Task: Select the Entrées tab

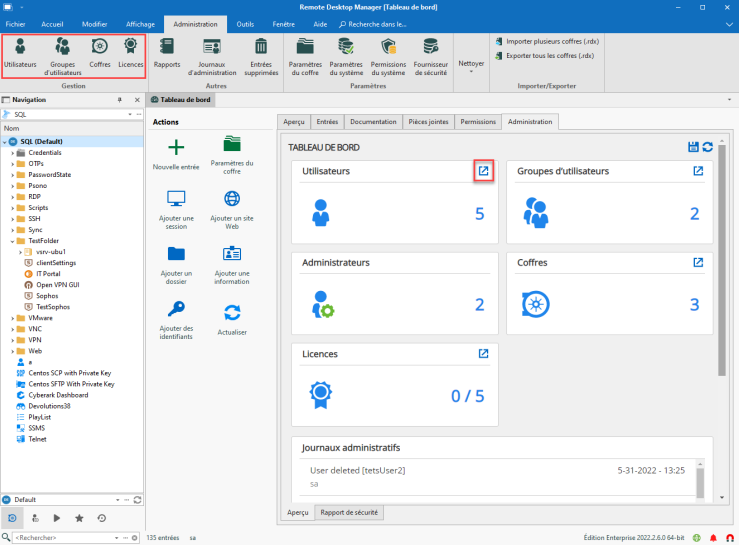Action: click(327, 122)
